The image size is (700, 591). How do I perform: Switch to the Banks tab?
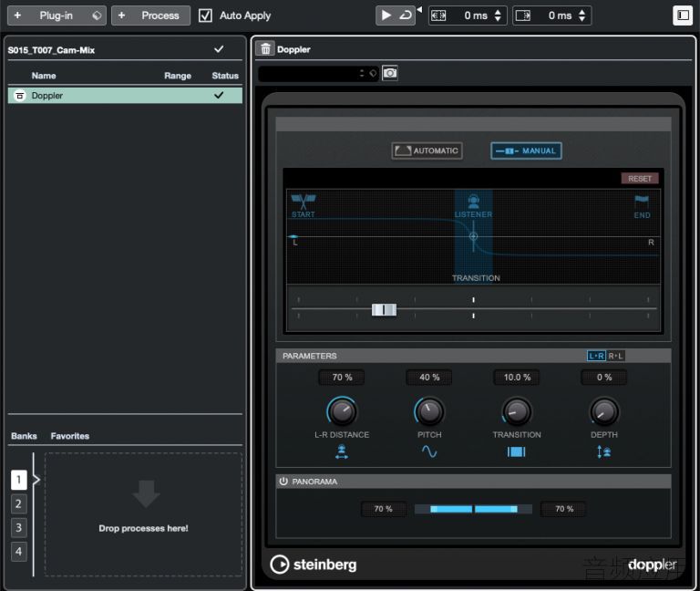point(24,436)
